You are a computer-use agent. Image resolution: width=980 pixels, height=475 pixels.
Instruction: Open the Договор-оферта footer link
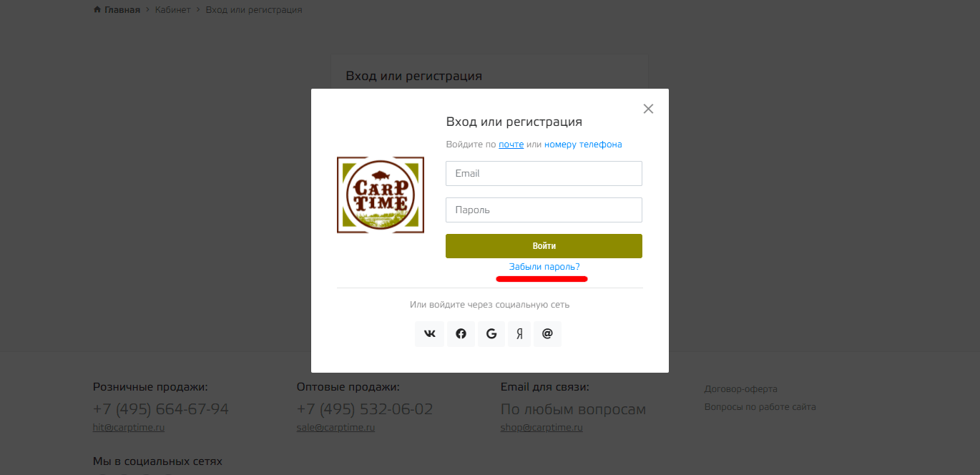(x=740, y=389)
